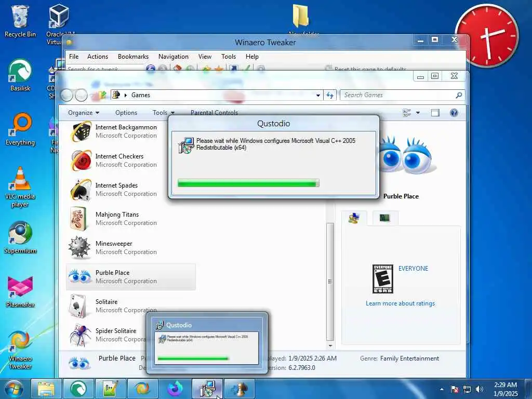Viewport: 532px width, 399px height.
Task: Switch to the performance tab in preview pane
Action: pos(385,218)
